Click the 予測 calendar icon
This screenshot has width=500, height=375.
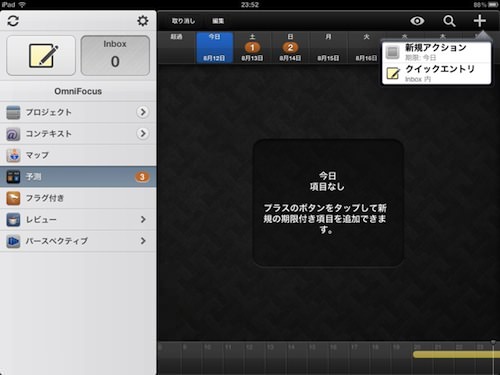click(x=13, y=177)
